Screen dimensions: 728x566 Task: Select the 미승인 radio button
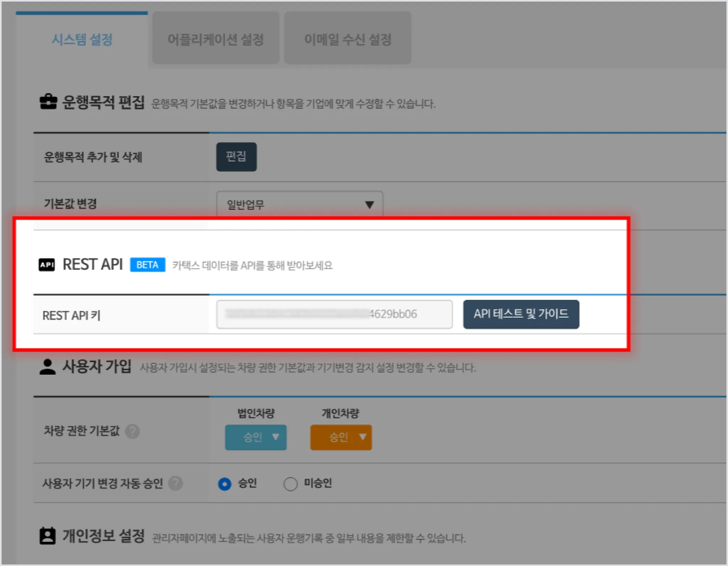[x=290, y=484]
